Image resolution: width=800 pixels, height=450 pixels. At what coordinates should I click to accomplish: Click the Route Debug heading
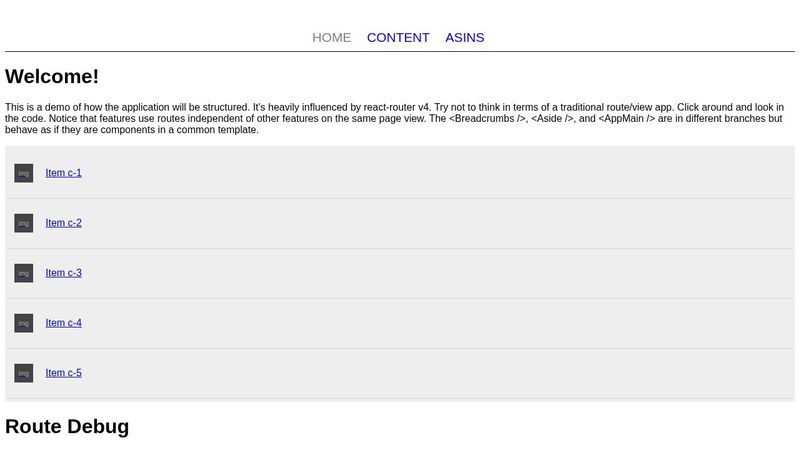67,427
